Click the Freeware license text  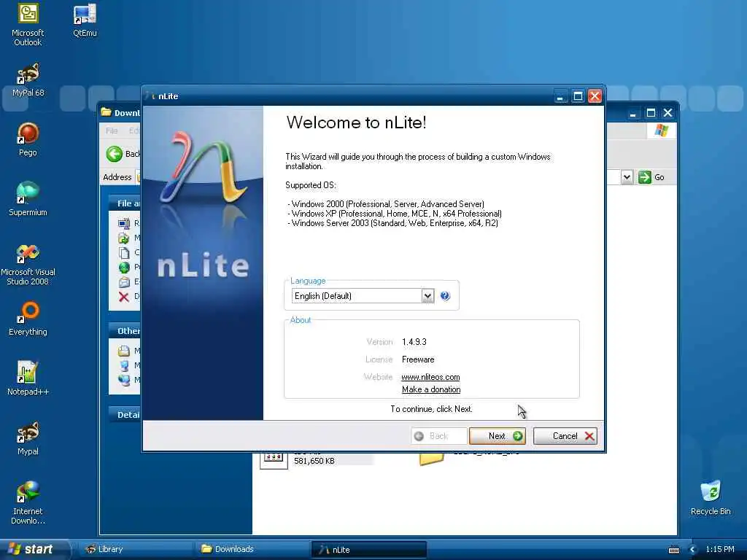[418, 359]
